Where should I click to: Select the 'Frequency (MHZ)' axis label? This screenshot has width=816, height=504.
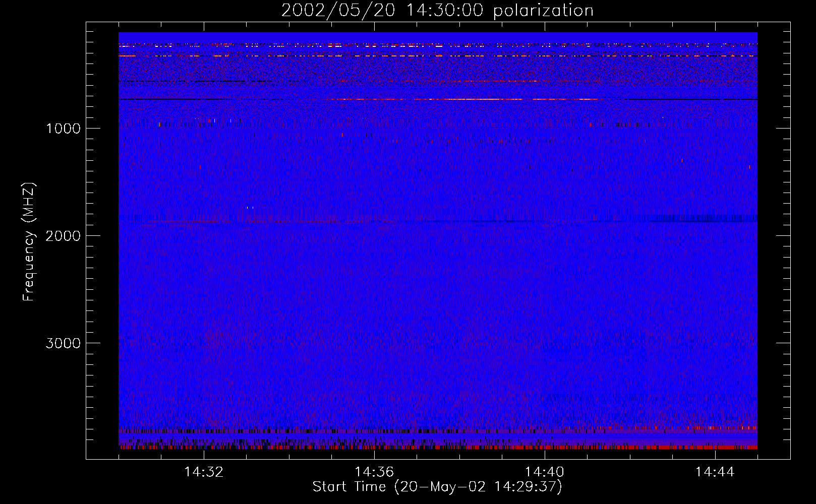(x=28, y=242)
